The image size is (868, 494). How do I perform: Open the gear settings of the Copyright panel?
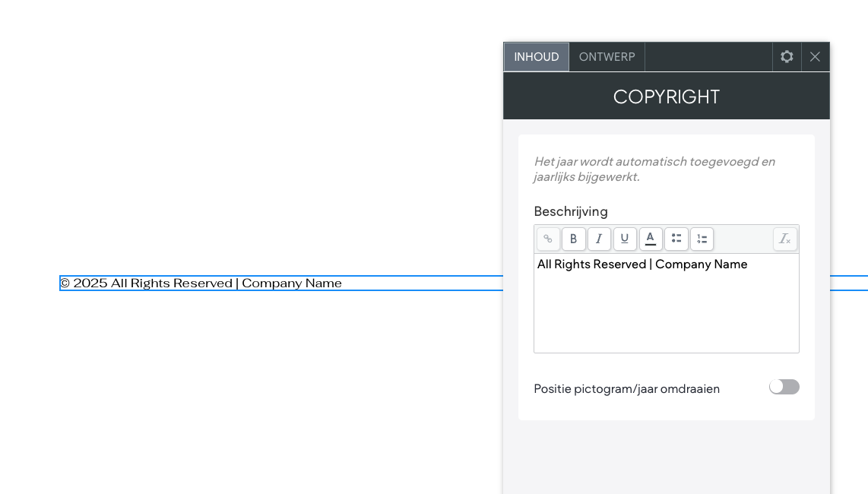point(787,57)
